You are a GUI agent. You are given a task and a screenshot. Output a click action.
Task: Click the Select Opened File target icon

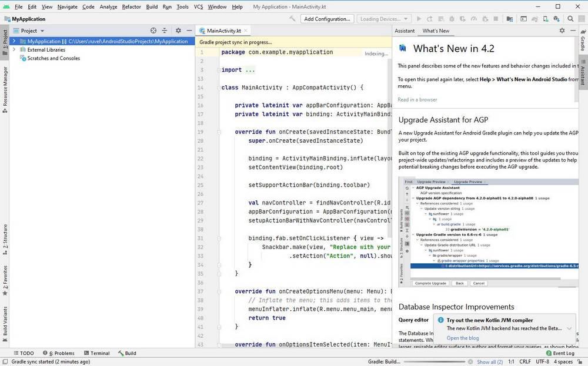coord(153,31)
